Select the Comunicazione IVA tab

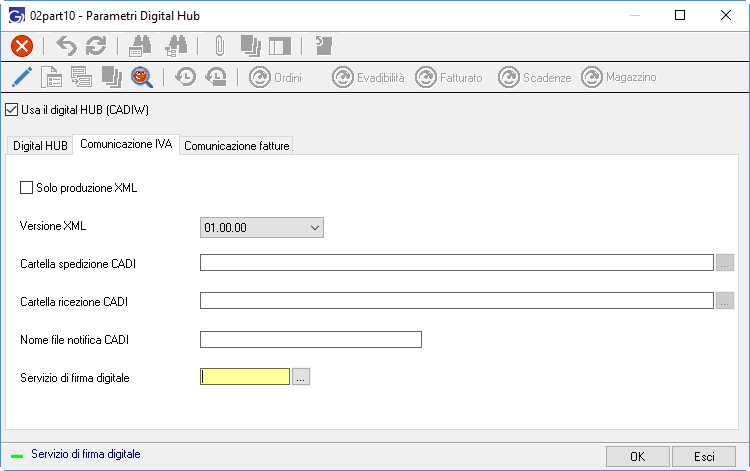pos(126,144)
